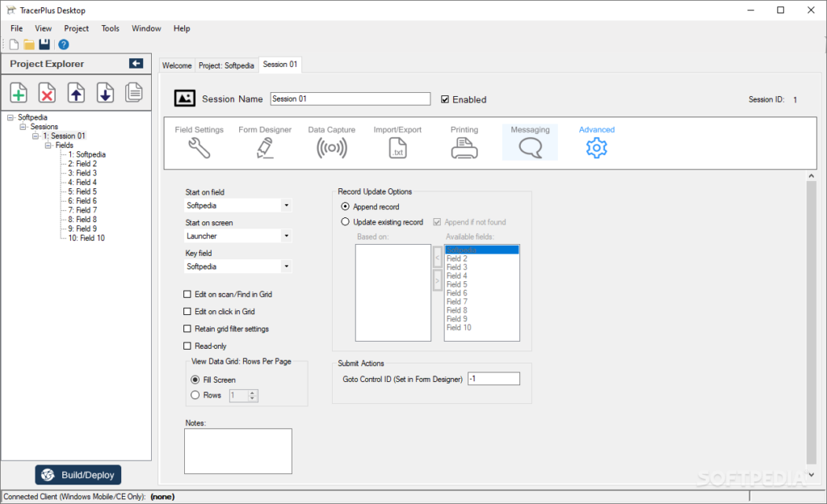The width and height of the screenshot is (827, 504).
Task: Switch to the Welcome tab
Action: [x=177, y=65]
